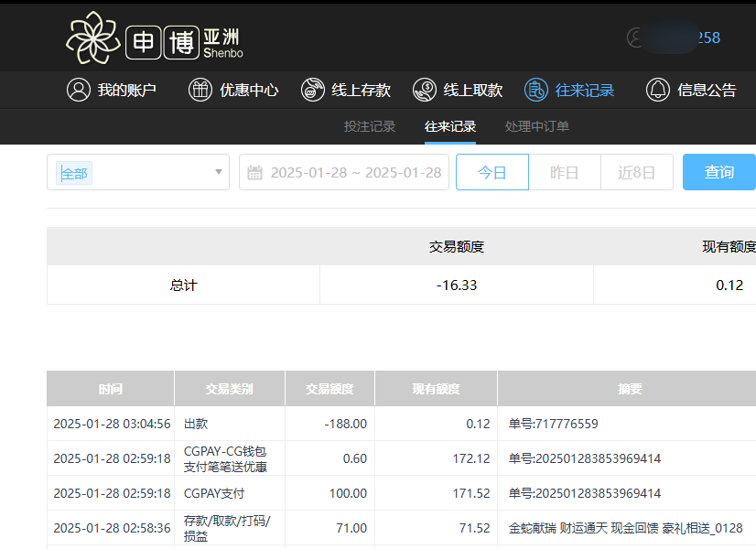This screenshot has height=549, width=756.
Task: Click the calendar icon in date field
Action: pyautogui.click(x=256, y=172)
